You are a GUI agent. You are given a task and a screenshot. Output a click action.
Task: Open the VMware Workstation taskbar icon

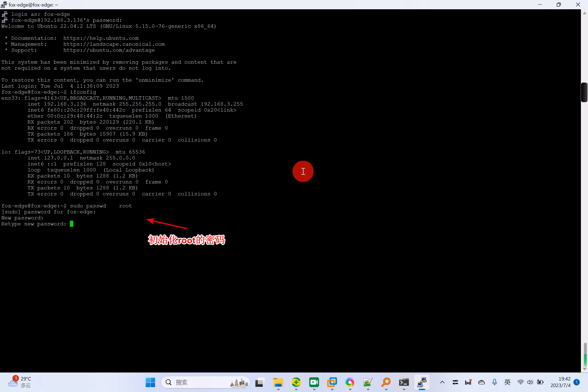tap(332, 382)
